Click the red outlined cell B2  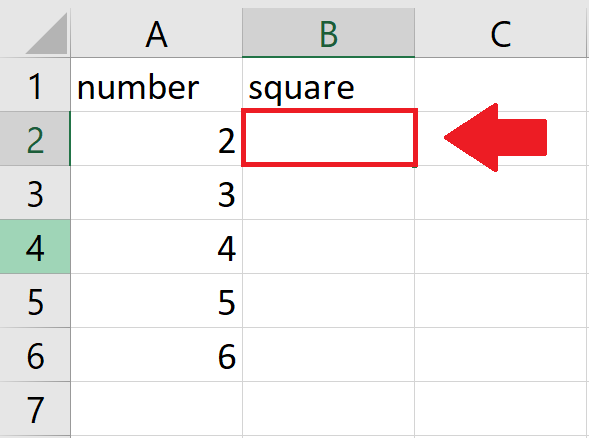tap(329, 138)
